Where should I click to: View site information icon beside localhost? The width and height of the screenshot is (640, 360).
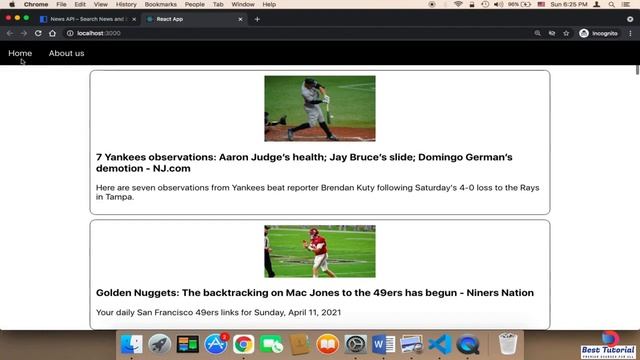click(70, 33)
